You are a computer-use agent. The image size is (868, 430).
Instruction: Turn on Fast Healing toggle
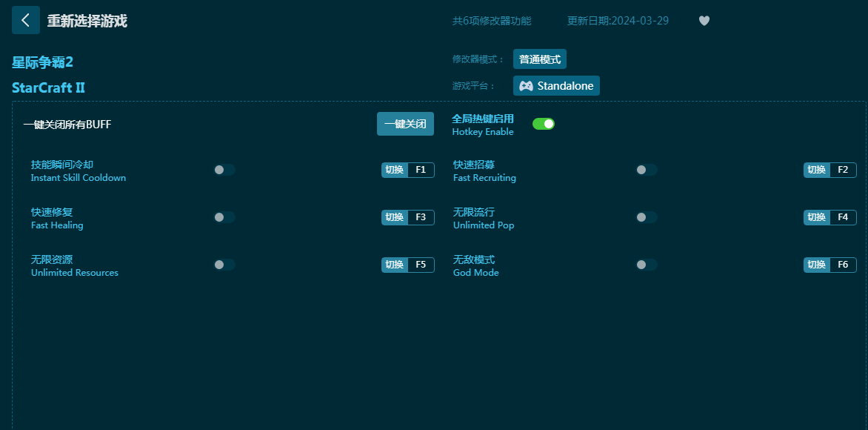point(224,217)
